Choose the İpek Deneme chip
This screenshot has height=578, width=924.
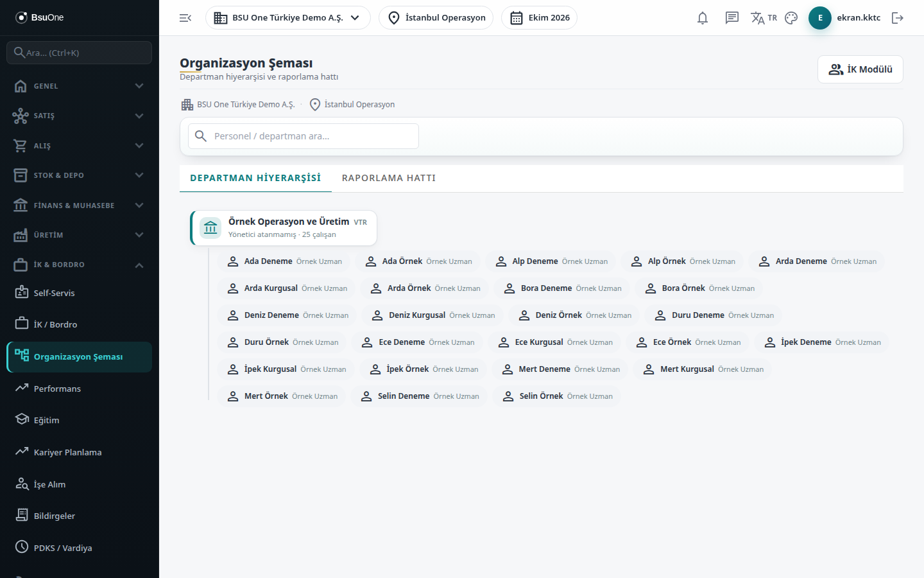[822, 342]
